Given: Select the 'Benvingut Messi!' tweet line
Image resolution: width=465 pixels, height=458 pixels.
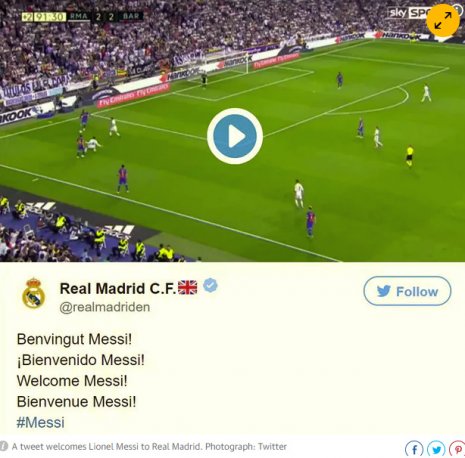Looking at the screenshot, I should (x=74, y=339).
